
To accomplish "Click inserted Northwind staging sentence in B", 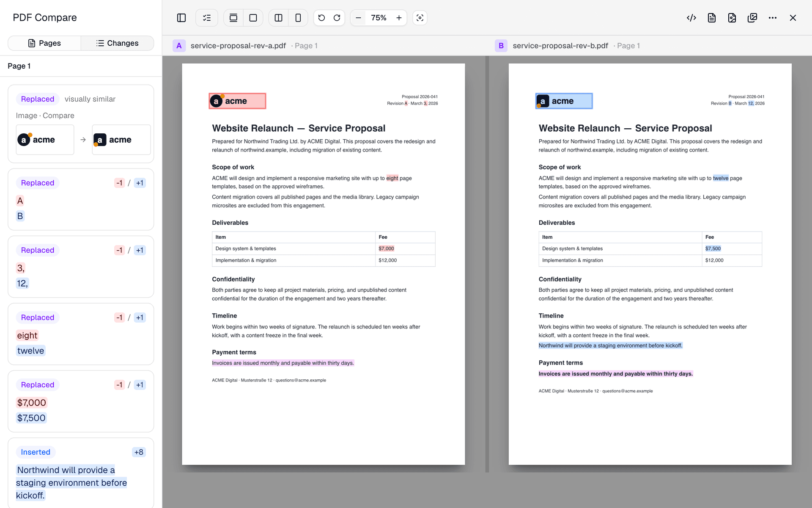I will (610, 345).
